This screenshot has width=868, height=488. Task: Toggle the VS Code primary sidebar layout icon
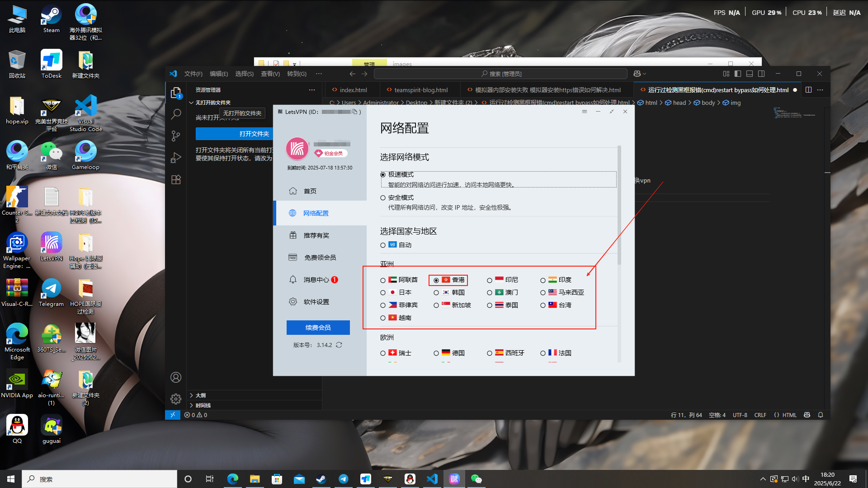(738, 74)
